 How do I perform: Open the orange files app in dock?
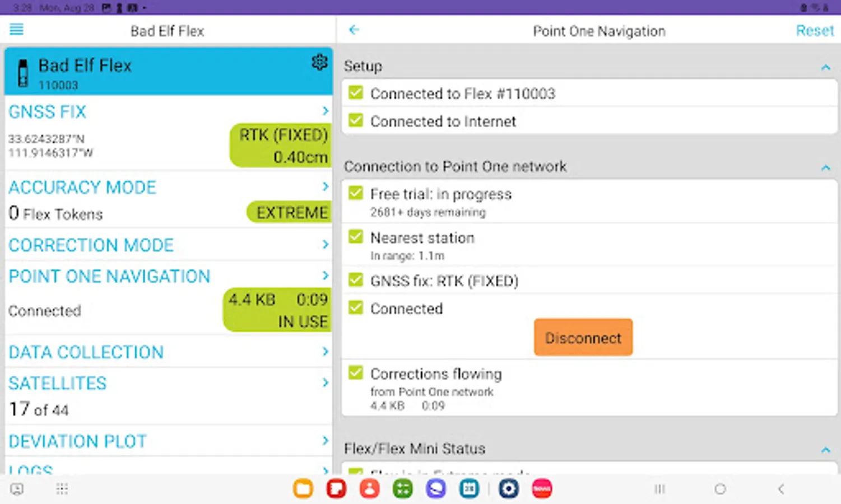coord(303,489)
